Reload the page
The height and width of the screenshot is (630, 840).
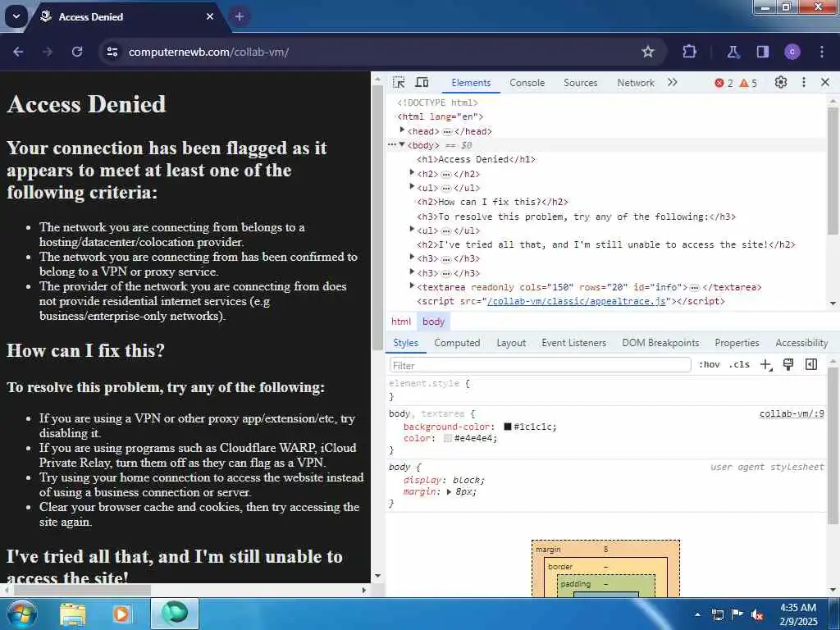point(77,52)
